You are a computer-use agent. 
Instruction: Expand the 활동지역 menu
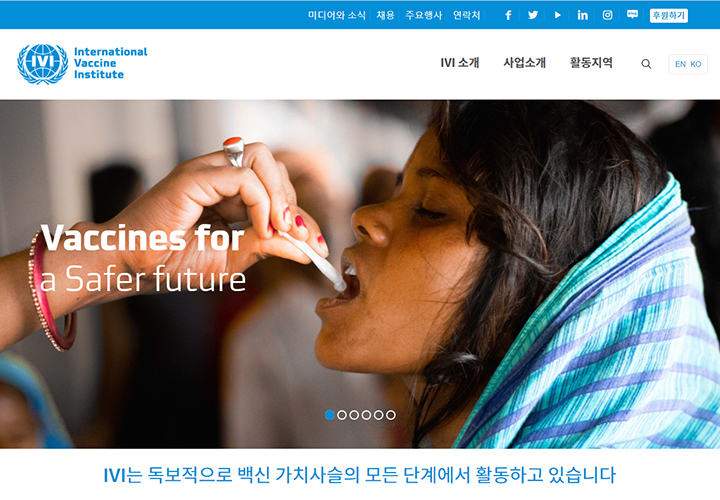coord(591,63)
